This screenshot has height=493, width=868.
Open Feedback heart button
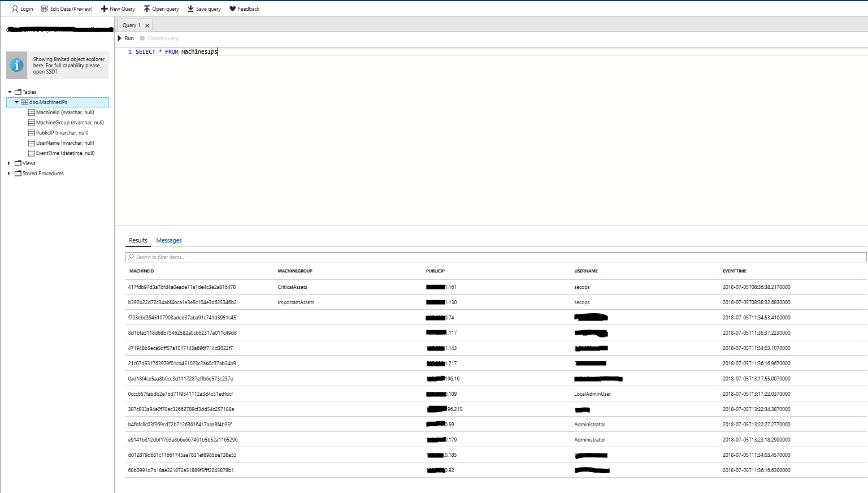point(232,9)
